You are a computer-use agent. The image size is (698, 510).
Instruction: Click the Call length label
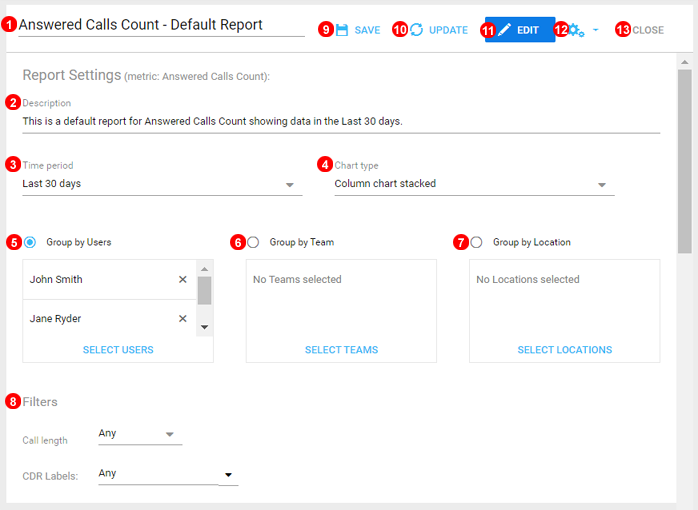45,441
